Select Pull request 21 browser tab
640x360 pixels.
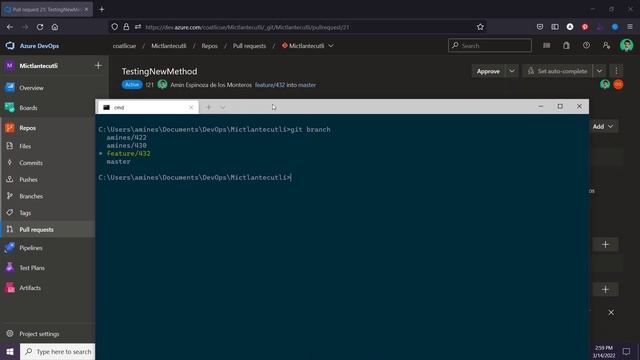[47, 9]
